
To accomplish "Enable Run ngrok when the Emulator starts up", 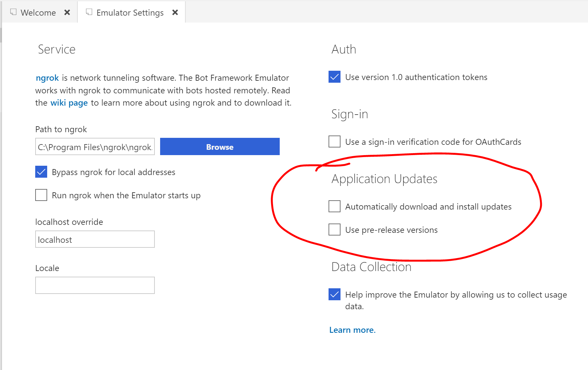I will pyautogui.click(x=41, y=195).
